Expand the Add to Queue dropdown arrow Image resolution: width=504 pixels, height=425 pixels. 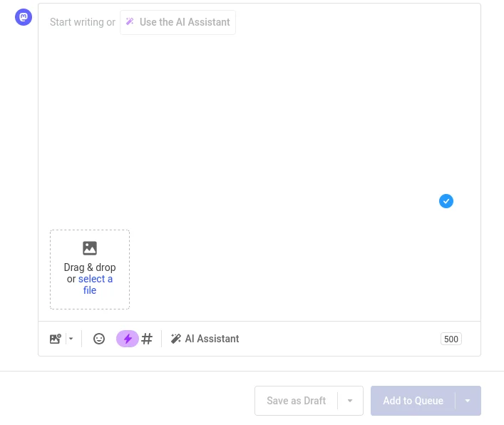coord(468,401)
